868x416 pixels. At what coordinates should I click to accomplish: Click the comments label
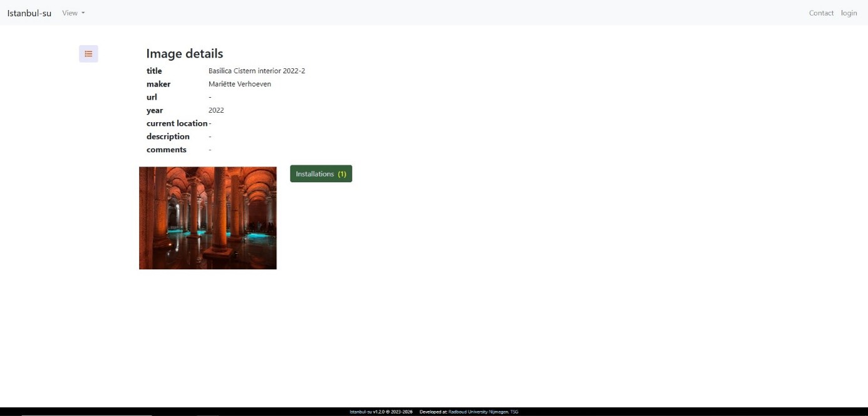[x=167, y=150]
